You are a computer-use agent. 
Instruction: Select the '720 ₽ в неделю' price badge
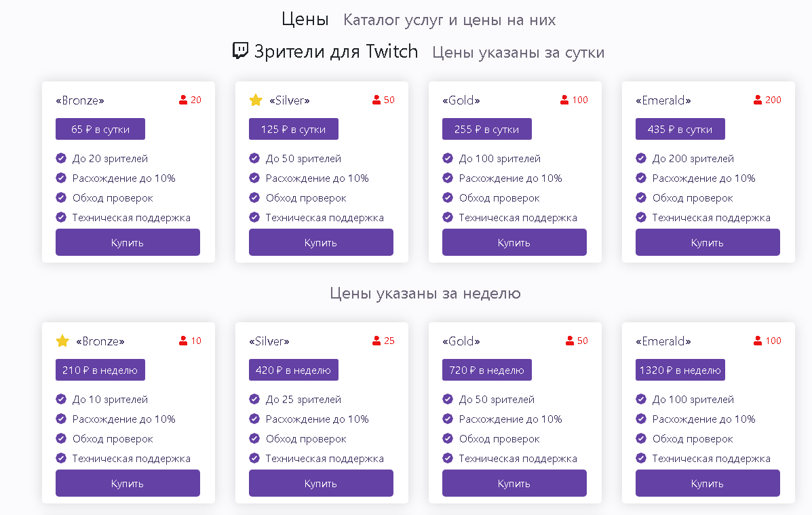pyautogui.click(x=487, y=370)
